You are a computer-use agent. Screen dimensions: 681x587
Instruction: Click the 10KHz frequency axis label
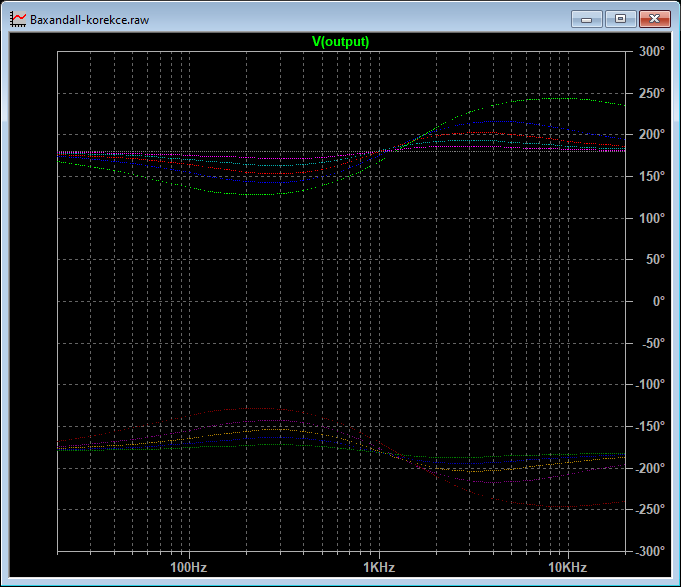(567, 567)
